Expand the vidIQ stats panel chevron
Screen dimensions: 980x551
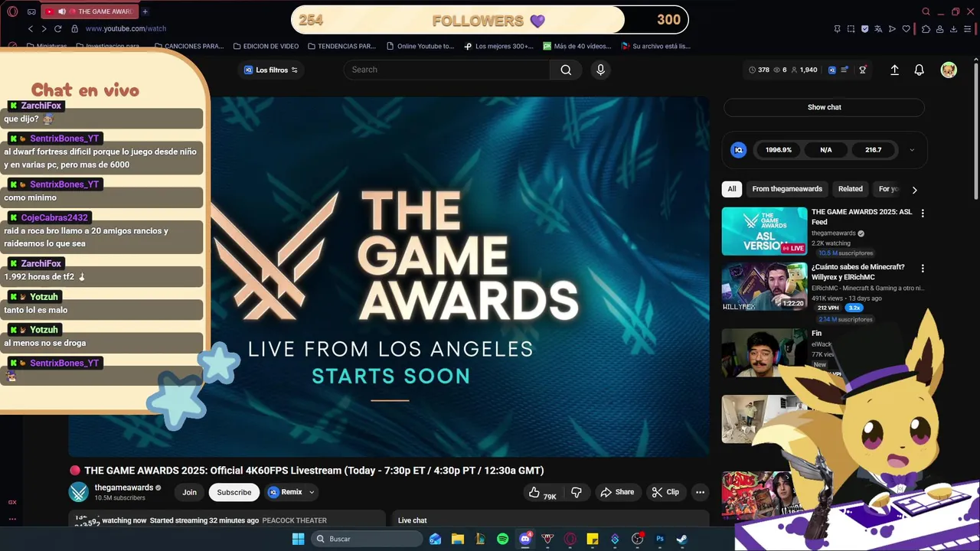[x=912, y=150]
